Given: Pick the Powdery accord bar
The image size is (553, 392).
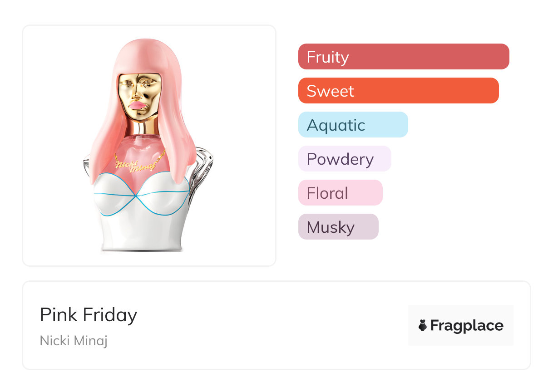Looking at the screenshot, I should (x=344, y=159).
